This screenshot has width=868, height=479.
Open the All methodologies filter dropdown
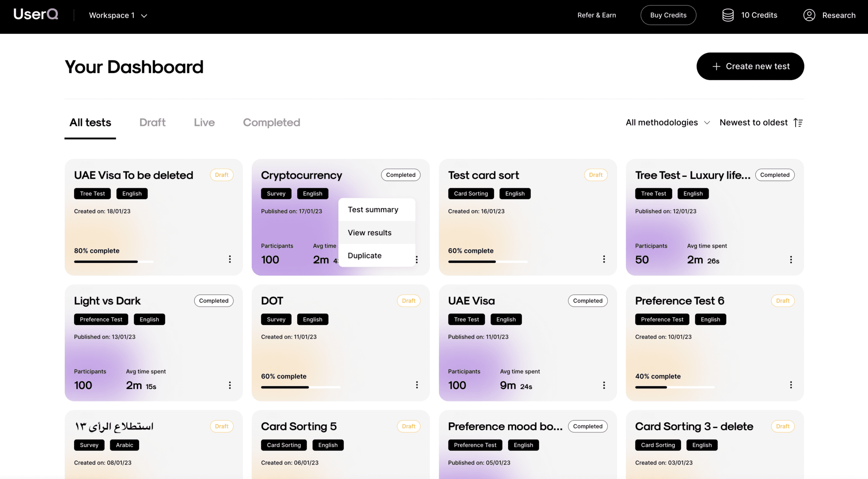(668, 123)
